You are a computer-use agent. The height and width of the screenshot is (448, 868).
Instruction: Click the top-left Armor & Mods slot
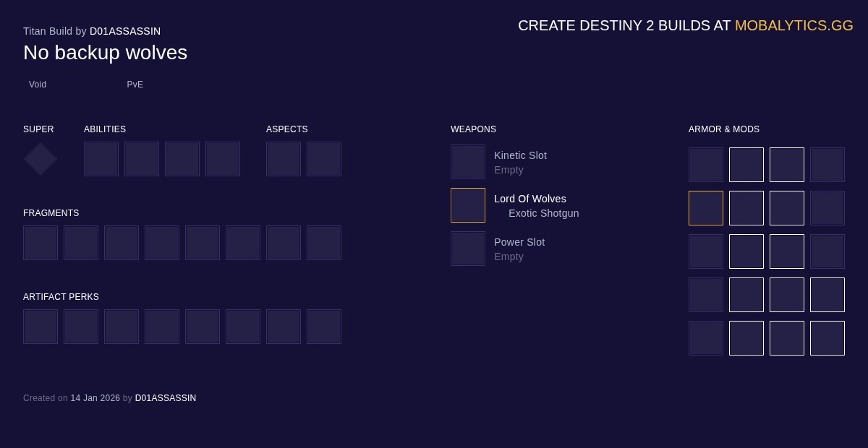coord(706,165)
